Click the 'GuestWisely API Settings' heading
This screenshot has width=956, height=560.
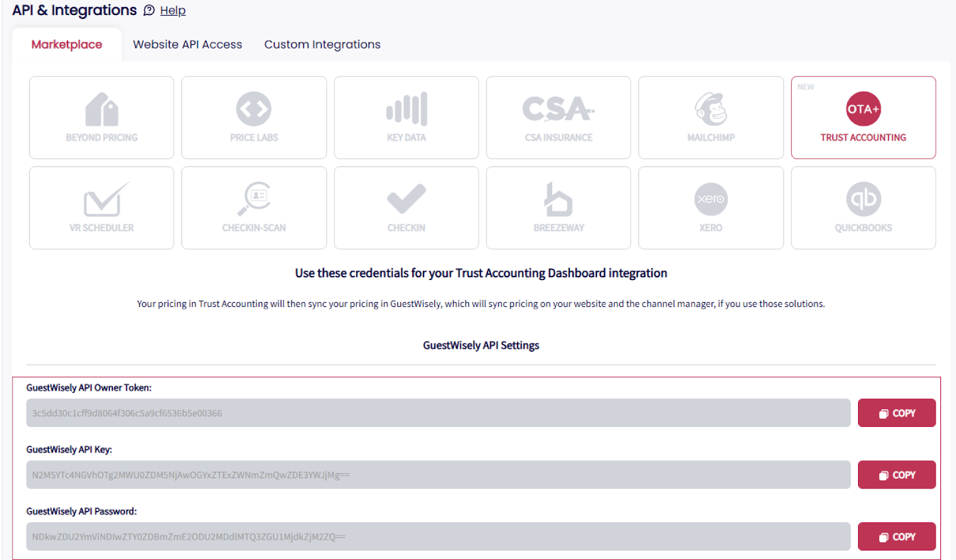[x=481, y=345]
